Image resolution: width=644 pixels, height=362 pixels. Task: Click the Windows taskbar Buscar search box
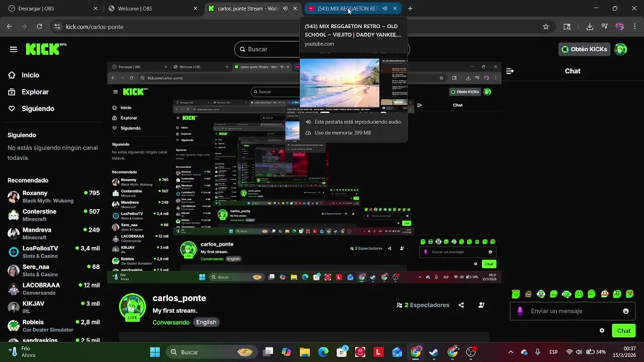tap(212, 352)
